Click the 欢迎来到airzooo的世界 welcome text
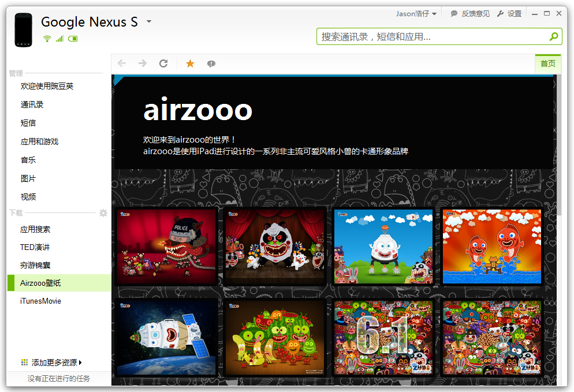 [x=189, y=140]
